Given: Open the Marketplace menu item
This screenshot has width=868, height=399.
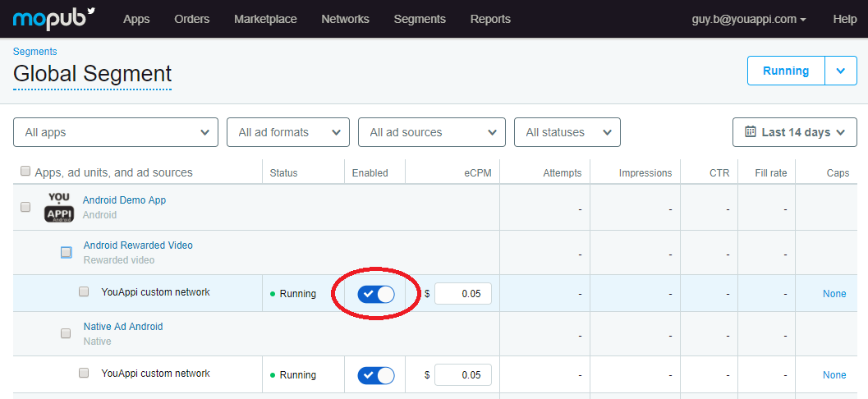Looking at the screenshot, I should point(265,19).
